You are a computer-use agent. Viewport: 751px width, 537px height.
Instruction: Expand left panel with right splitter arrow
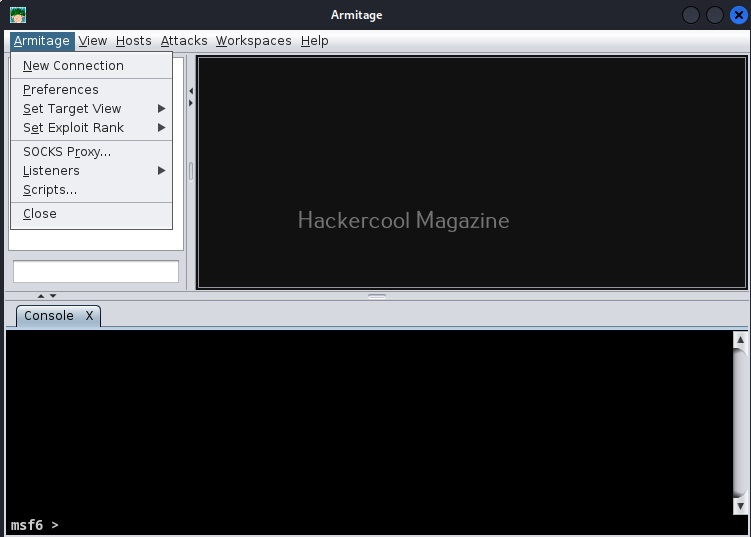point(191,103)
